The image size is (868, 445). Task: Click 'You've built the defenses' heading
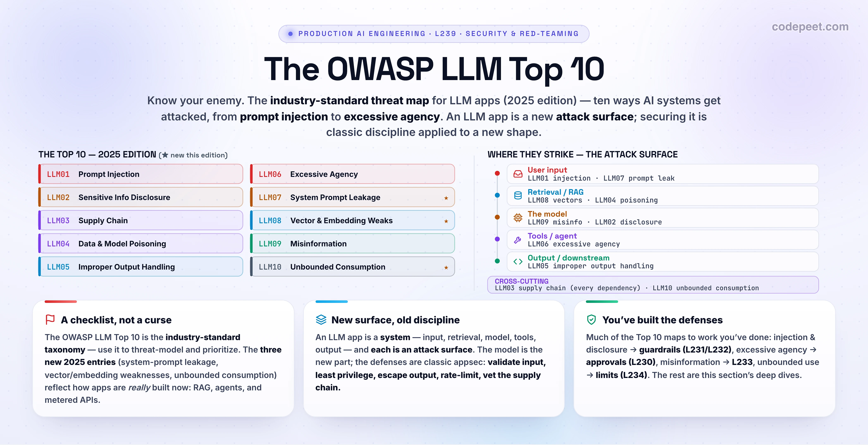coord(662,320)
